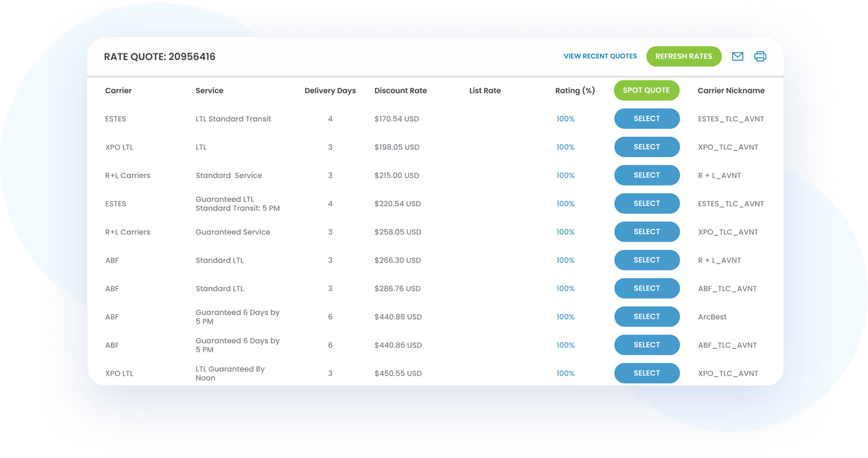Select the ABF_TLC_AVNT $440.86 guaranteed rate

pos(647,345)
